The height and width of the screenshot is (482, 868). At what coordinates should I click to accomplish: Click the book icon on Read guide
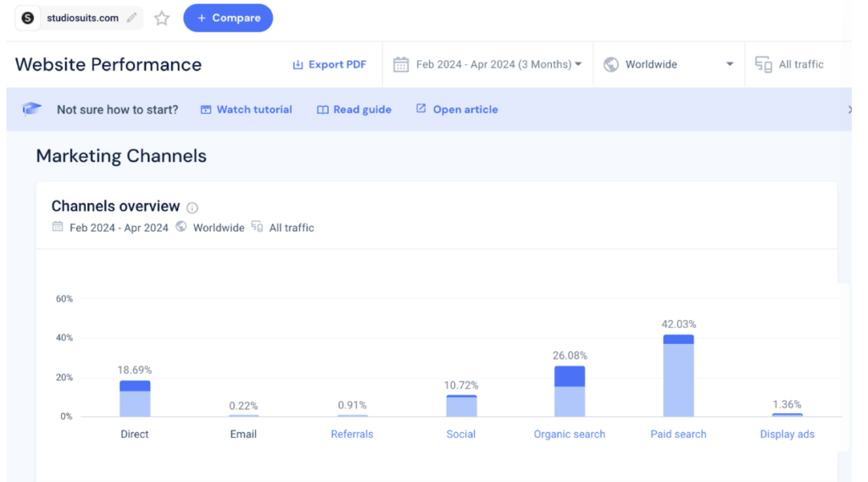click(x=322, y=110)
